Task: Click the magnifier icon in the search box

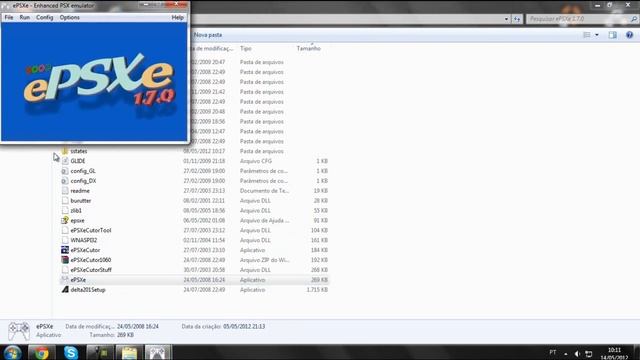Action: tap(633, 19)
